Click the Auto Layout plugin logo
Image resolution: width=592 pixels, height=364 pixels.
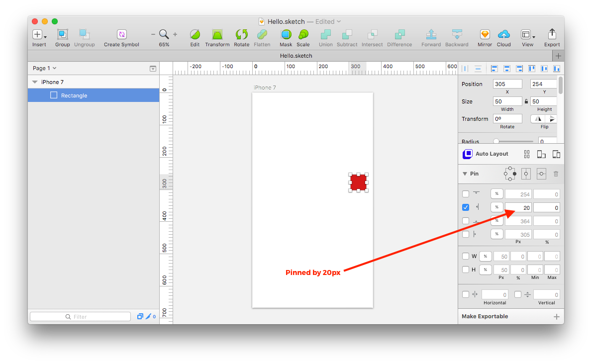(468, 154)
